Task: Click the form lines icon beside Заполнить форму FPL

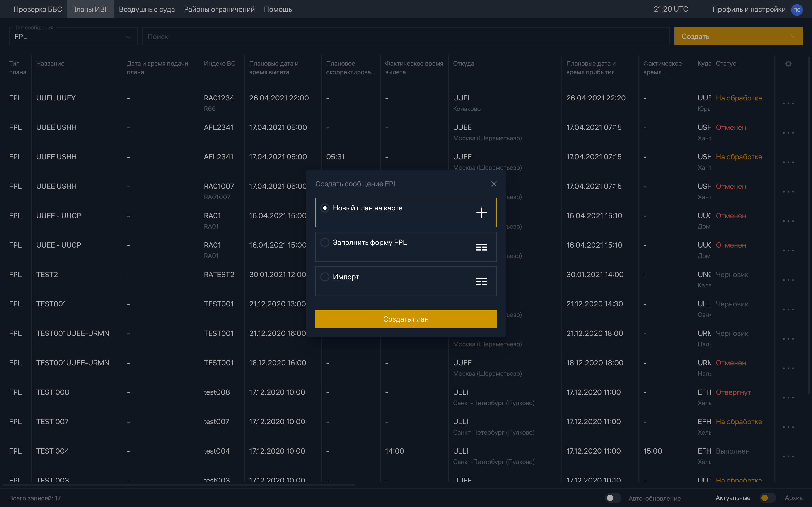Action: 481,247
